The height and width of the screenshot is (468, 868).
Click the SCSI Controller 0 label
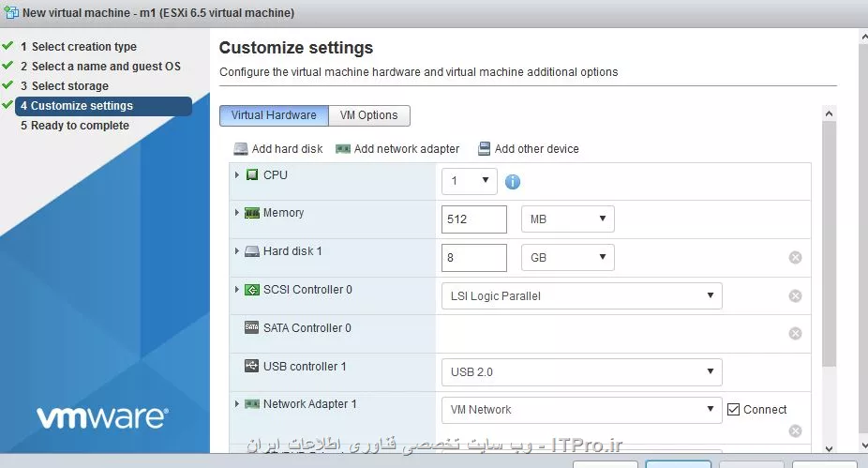pyautogui.click(x=307, y=290)
